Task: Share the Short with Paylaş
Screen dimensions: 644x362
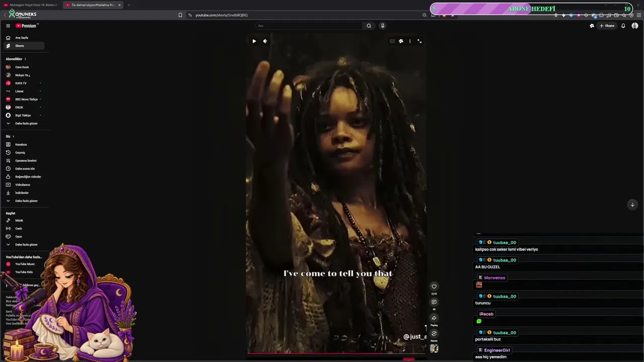Action: coord(434,318)
